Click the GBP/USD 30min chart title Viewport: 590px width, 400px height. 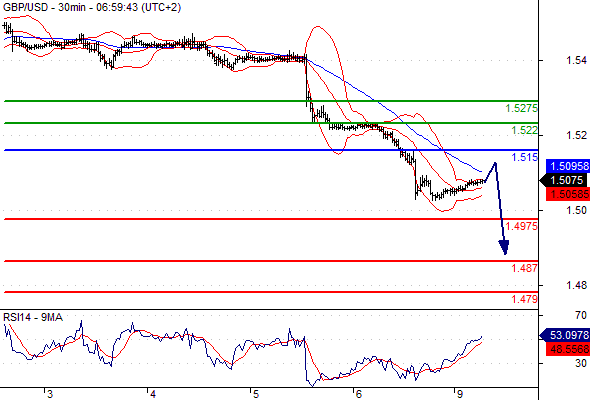pyautogui.click(x=92, y=7)
